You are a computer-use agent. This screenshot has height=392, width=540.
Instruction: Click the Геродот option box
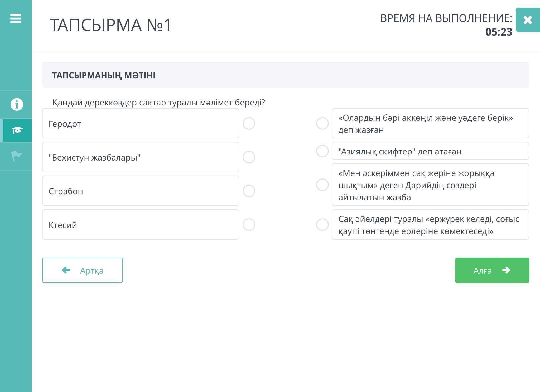141,123
